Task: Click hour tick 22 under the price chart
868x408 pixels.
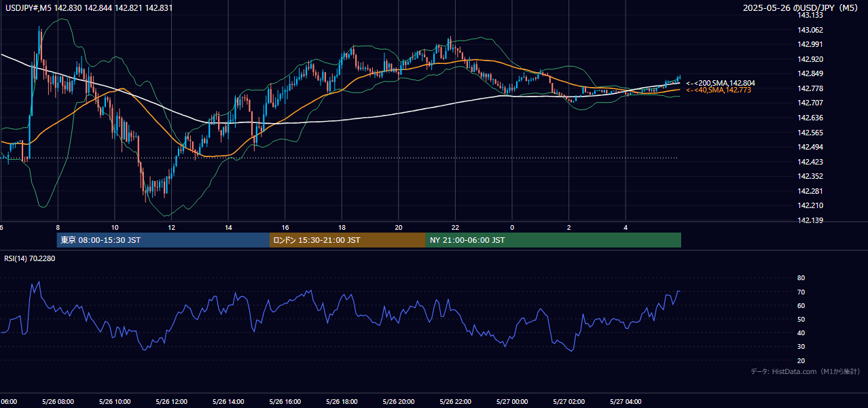Action: click(x=455, y=227)
